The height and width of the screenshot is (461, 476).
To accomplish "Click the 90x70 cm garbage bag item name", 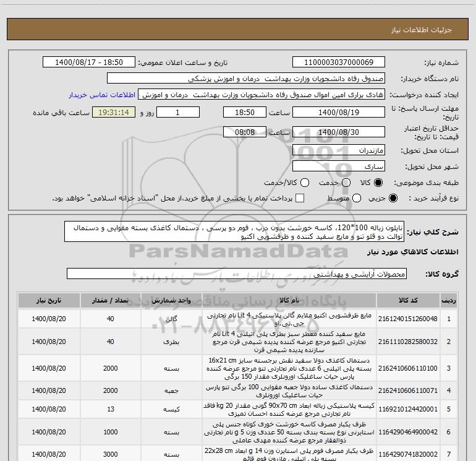I will click(x=289, y=410).
